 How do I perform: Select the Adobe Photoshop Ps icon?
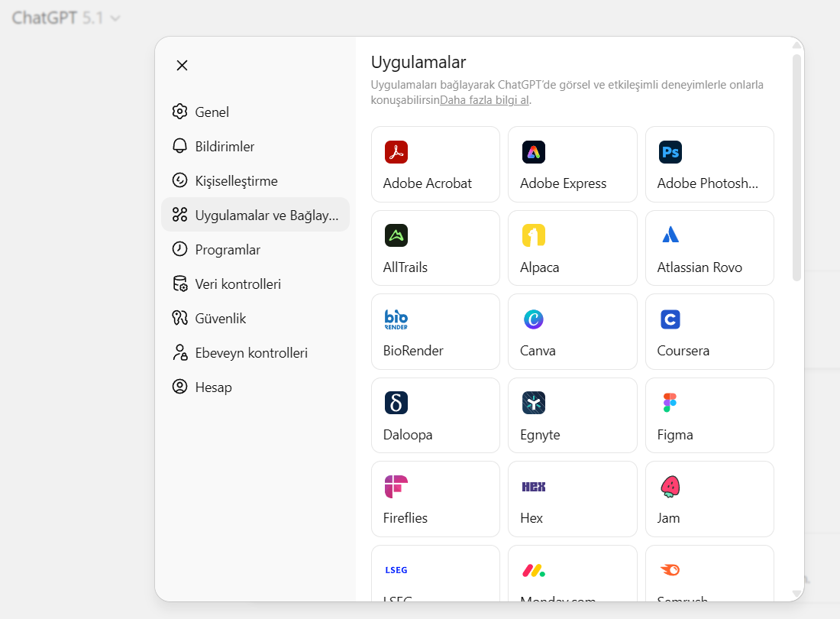click(670, 151)
